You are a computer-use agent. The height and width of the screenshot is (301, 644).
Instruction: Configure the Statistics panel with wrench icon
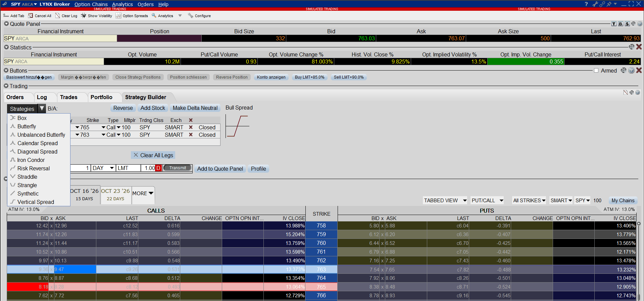(632, 47)
